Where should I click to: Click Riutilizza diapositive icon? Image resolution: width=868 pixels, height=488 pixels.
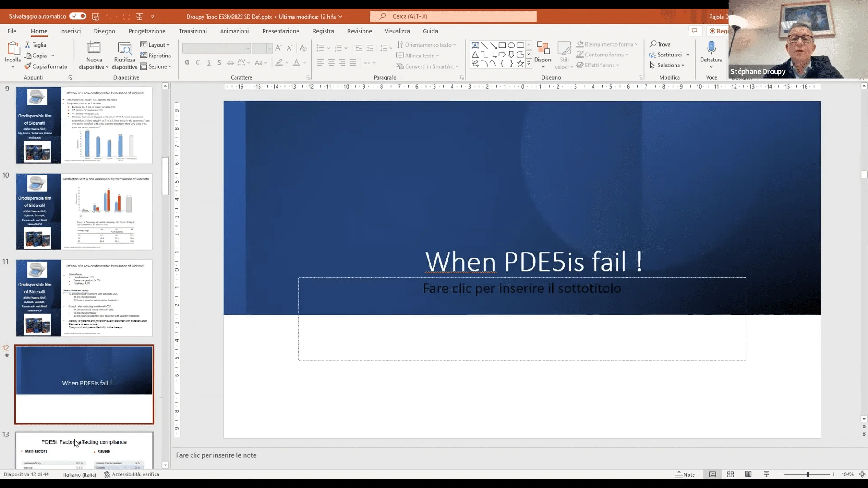pos(125,48)
